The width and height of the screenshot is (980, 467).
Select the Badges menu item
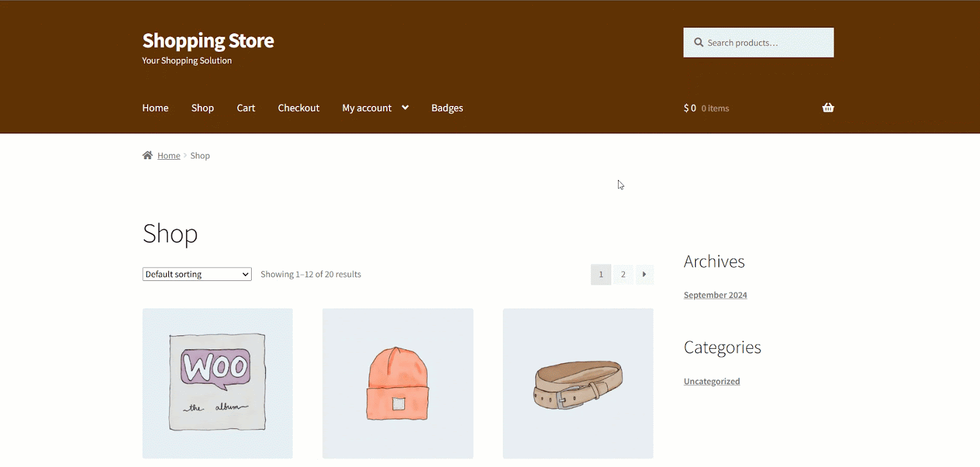[447, 108]
